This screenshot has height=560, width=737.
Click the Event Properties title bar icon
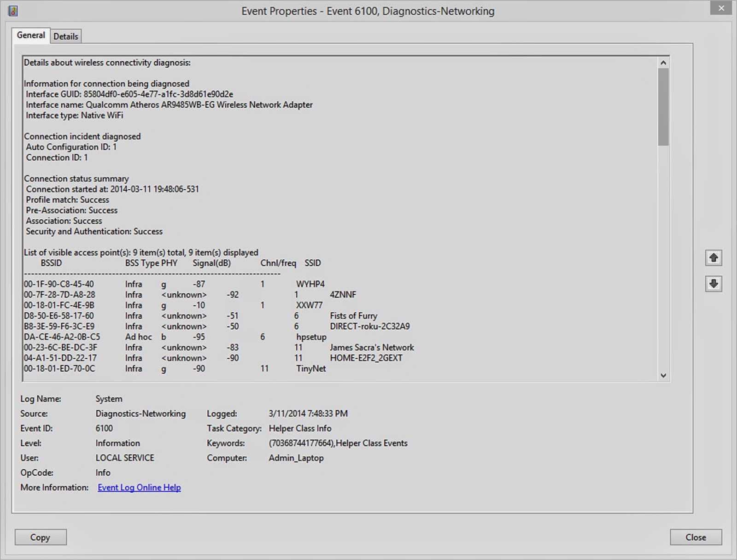click(x=13, y=11)
